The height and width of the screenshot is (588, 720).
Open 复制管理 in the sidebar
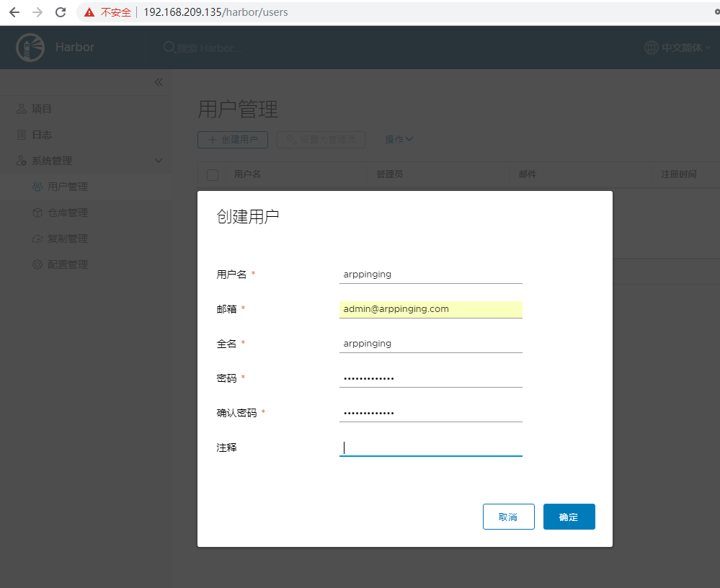(67, 239)
